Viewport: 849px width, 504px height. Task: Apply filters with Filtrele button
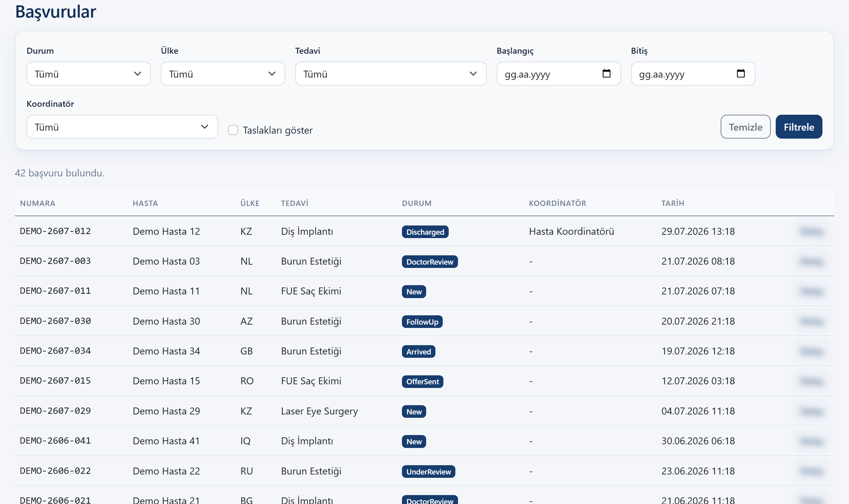click(799, 127)
